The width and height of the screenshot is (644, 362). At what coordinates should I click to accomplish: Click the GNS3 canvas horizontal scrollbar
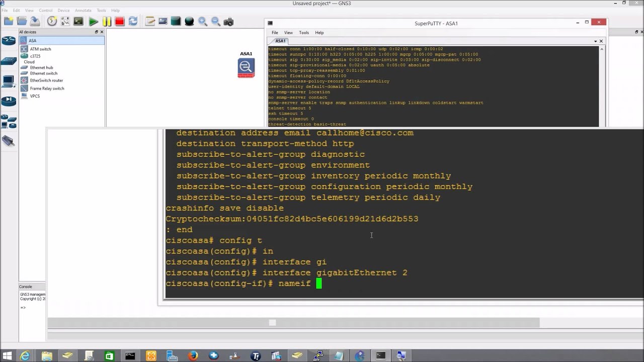(293, 323)
